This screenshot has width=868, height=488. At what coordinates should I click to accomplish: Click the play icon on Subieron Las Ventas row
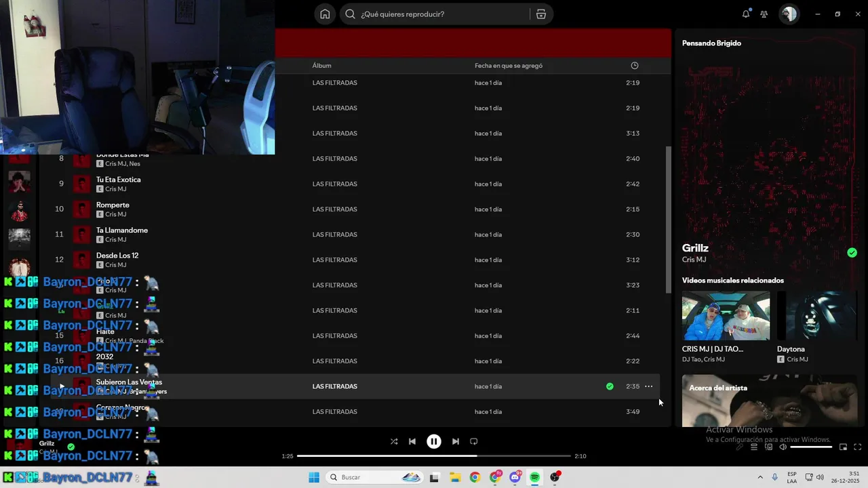[x=62, y=386]
